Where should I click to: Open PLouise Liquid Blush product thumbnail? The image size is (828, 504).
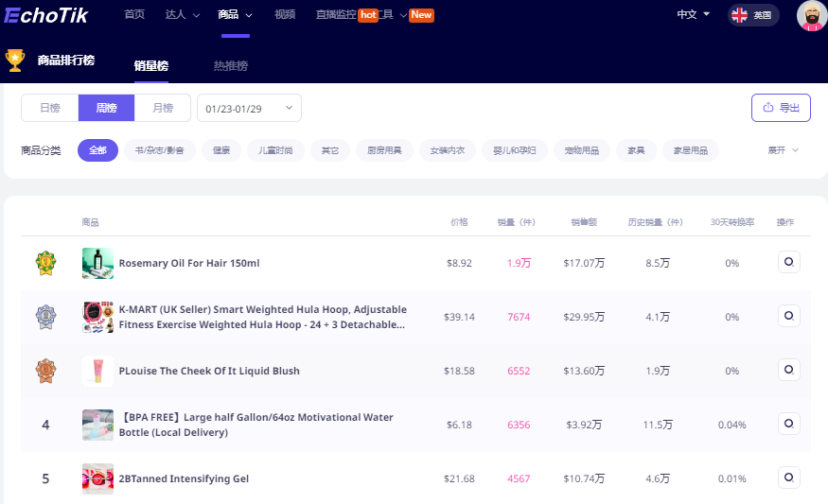click(97, 371)
